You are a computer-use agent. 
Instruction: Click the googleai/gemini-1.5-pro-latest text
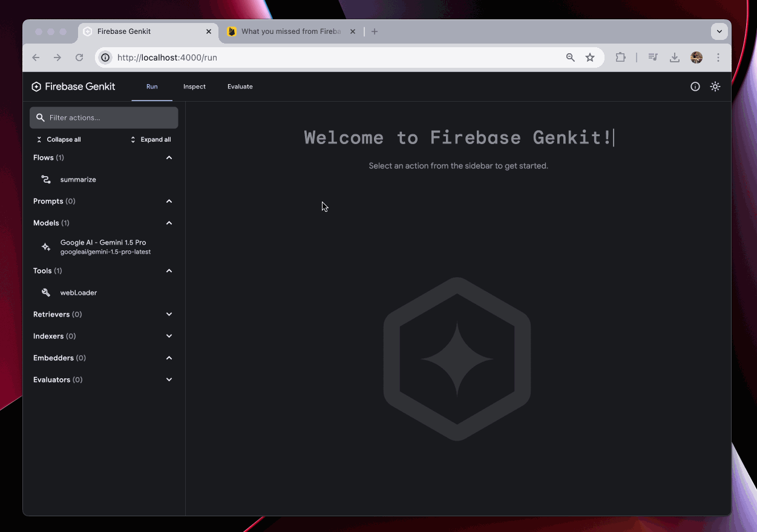[x=105, y=252]
